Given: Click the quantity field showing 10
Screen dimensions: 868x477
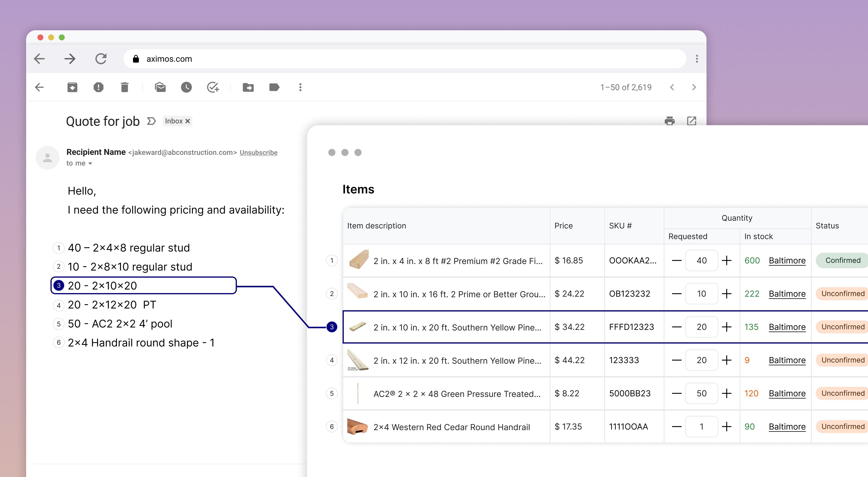Looking at the screenshot, I should [701, 294].
